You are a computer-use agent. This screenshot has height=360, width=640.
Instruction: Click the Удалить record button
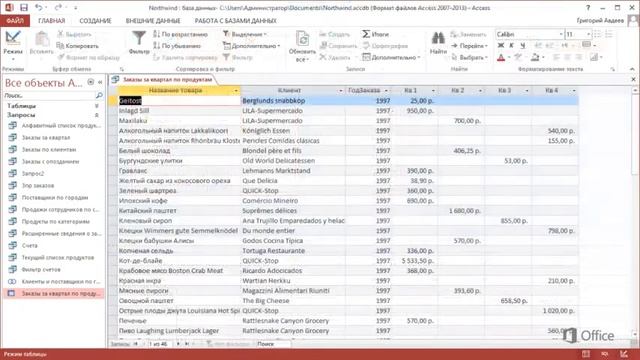click(x=335, y=58)
